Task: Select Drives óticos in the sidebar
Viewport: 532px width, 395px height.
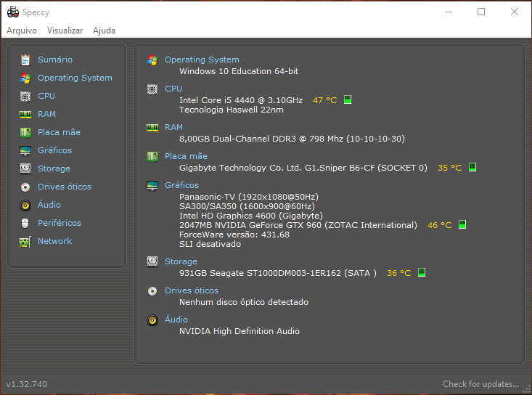Action: coord(65,187)
